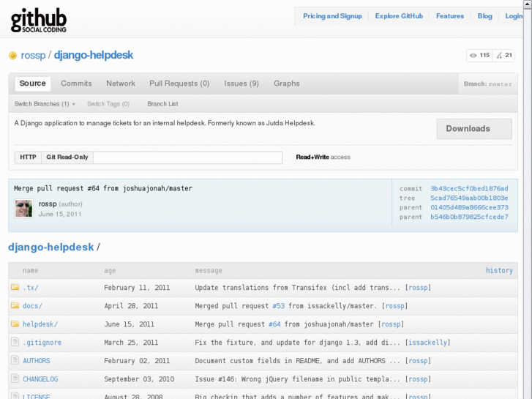Click the docs folder icon
Viewport: 532px width, 399px height.
click(15, 305)
